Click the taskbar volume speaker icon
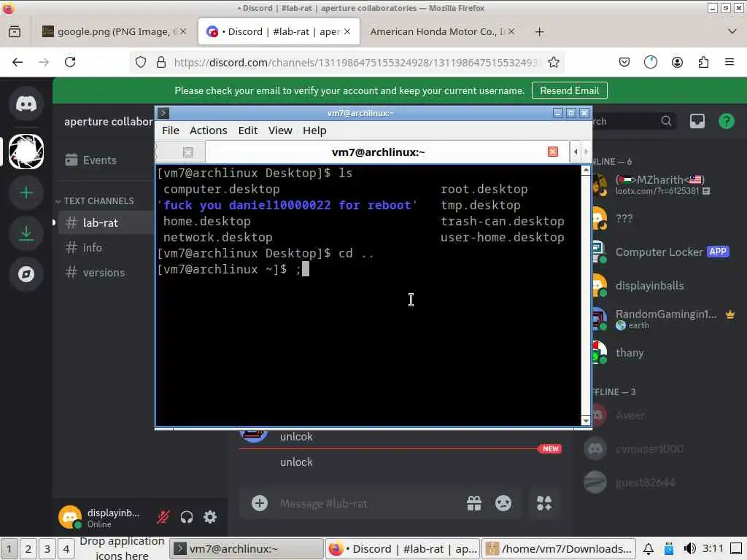This screenshot has height=560, width=747. pyautogui.click(x=689, y=549)
